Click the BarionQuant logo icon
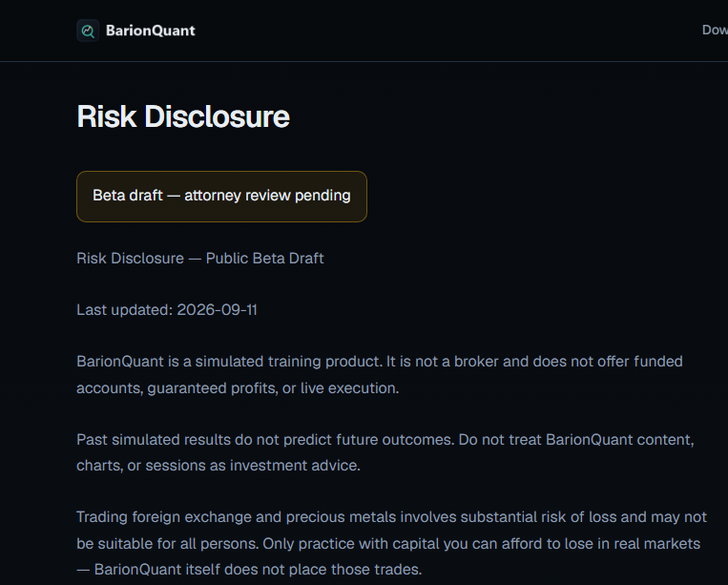Screen dimensions: 728x585 point(88,31)
